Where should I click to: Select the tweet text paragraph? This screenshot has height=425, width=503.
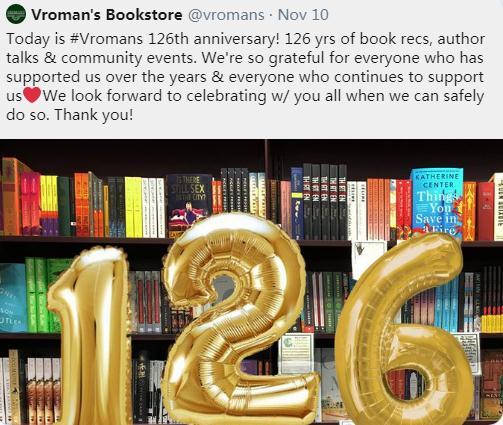point(245,77)
